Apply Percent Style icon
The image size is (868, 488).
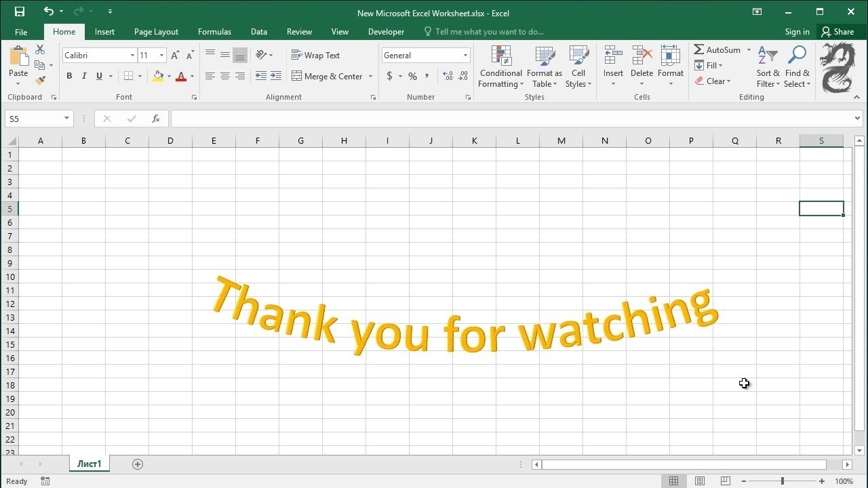pyautogui.click(x=412, y=76)
